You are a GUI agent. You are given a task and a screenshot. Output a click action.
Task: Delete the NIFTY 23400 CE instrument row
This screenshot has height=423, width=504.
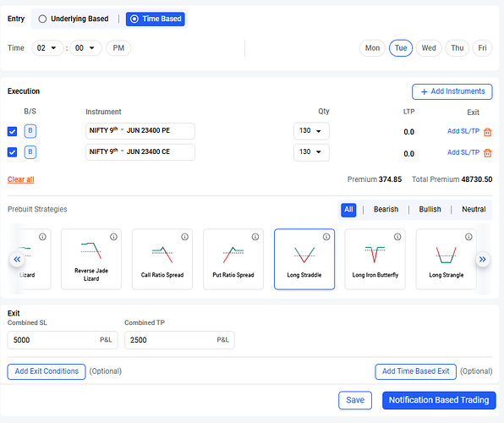point(487,153)
